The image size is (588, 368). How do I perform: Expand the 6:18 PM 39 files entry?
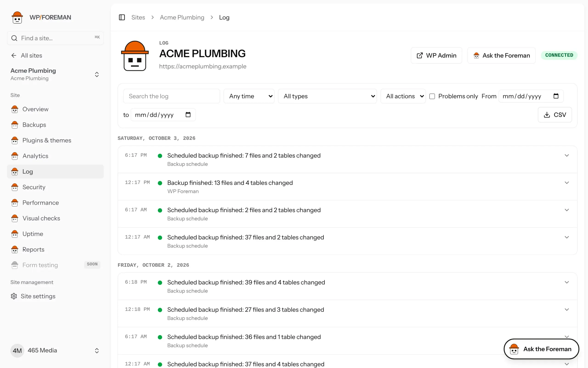pos(567,282)
